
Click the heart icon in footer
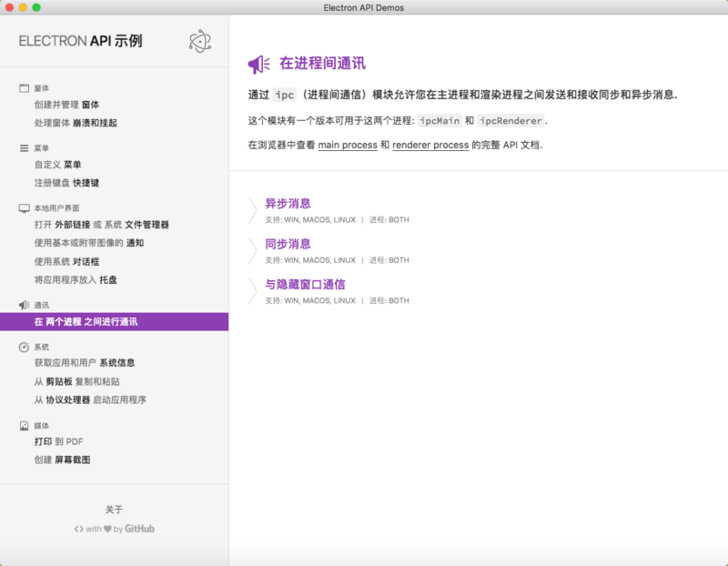pyautogui.click(x=107, y=529)
